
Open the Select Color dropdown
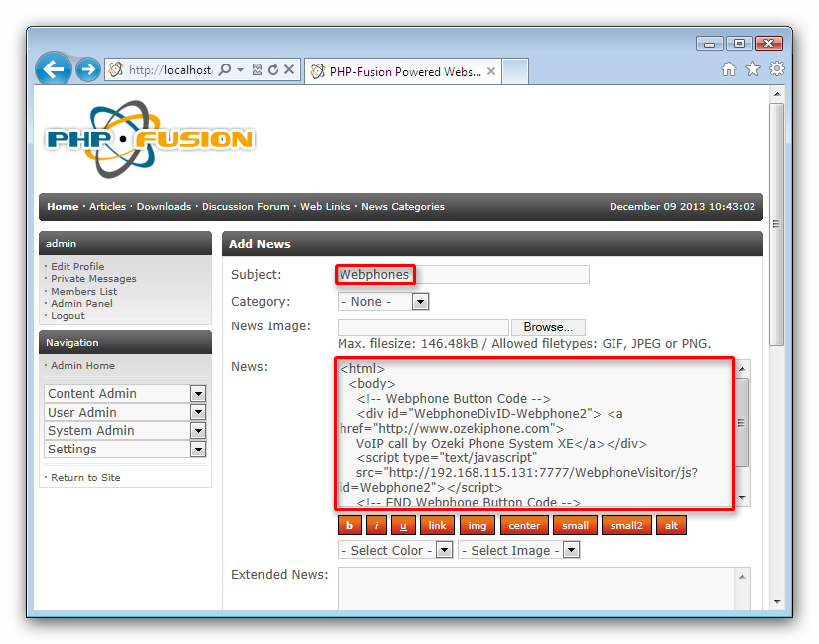tap(444, 550)
